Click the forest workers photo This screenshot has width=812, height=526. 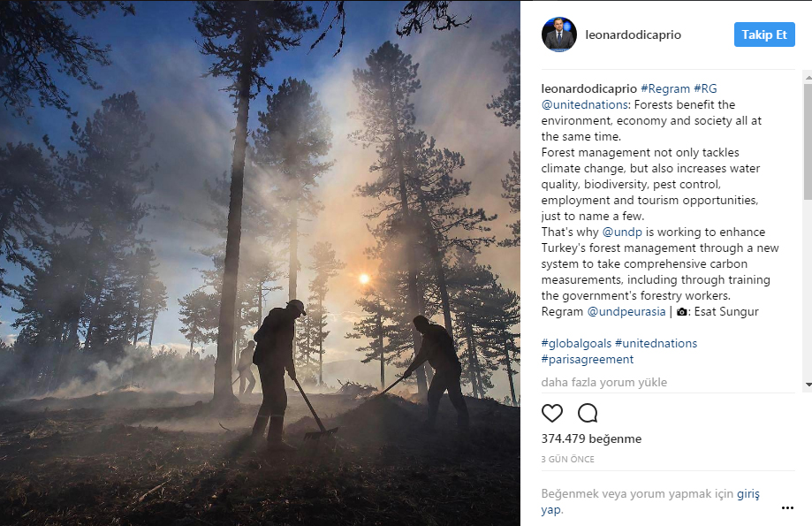pyautogui.click(x=260, y=263)
